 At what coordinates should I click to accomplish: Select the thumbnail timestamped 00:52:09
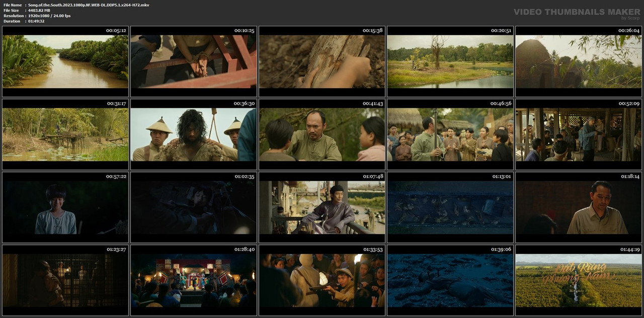click(x=579, y=134)
